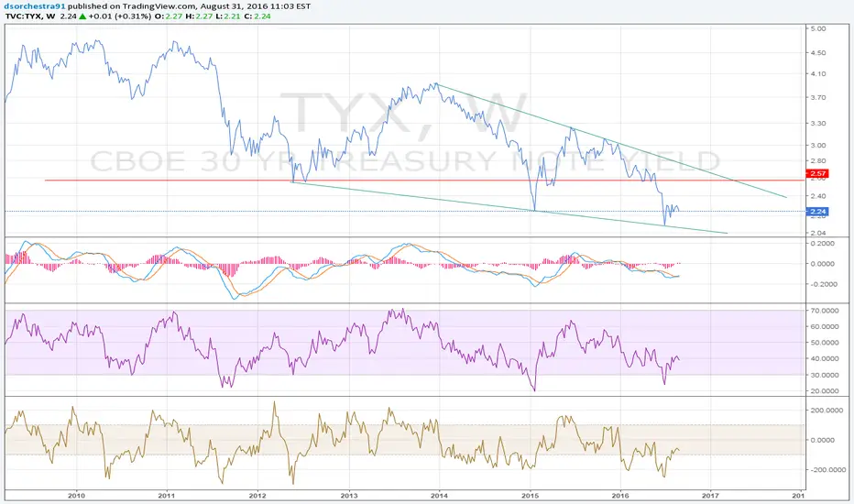Click the O:2.27 open value
Image resolution: width=854 pixels, height=504 pixels.
click(x=169, y=16)
